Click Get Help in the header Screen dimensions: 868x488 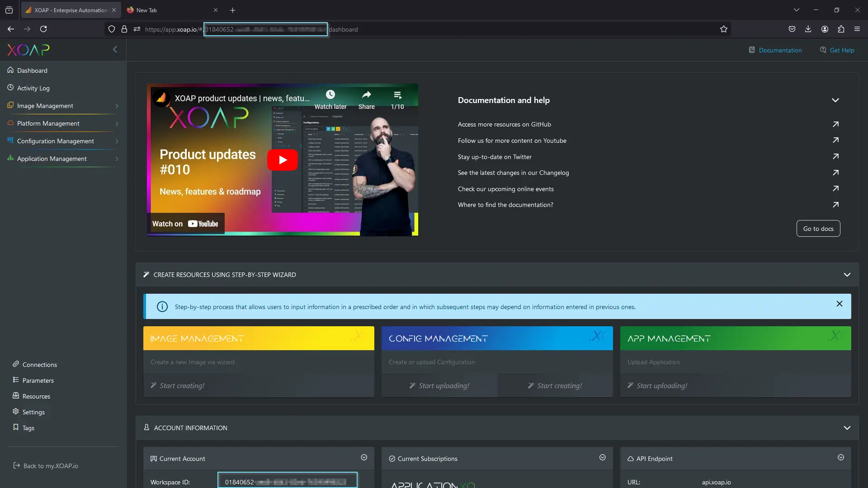[837, 50]
